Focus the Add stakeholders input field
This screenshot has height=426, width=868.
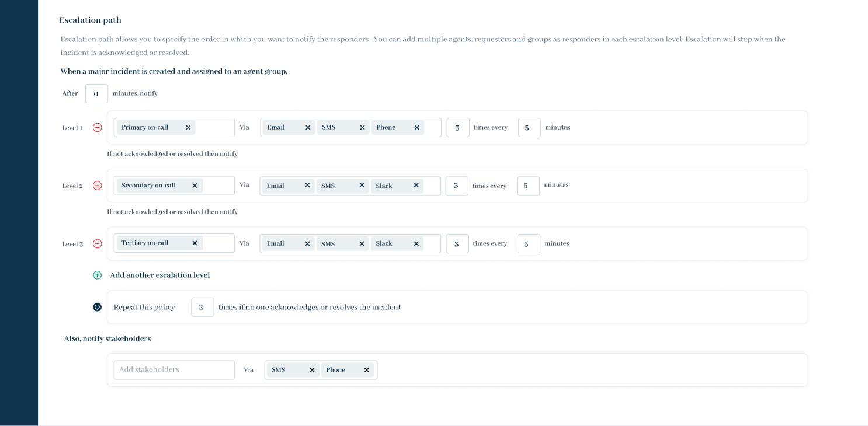[174, 370]
